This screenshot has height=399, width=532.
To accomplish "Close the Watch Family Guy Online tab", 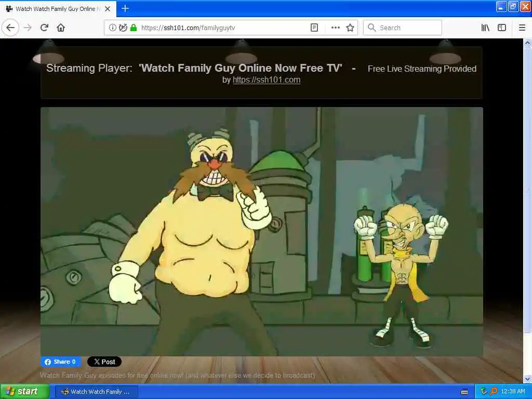I will click(108, 9).
